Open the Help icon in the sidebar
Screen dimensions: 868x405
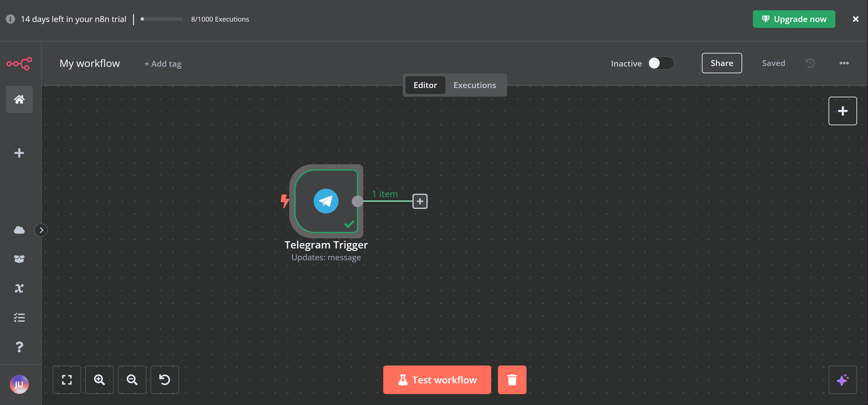coord(19,347)
